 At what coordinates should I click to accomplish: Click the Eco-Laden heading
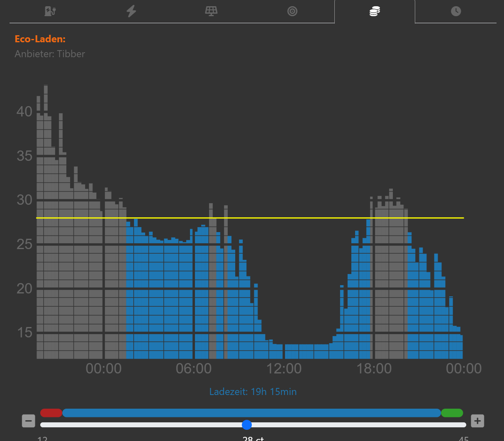coord(40,39)
